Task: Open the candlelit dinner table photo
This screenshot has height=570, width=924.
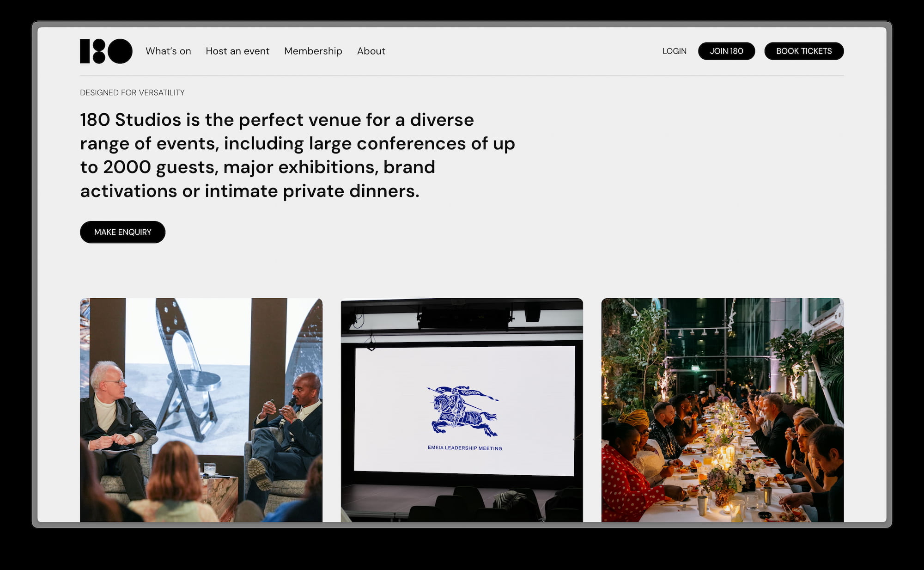Action: tap(723, 410)
